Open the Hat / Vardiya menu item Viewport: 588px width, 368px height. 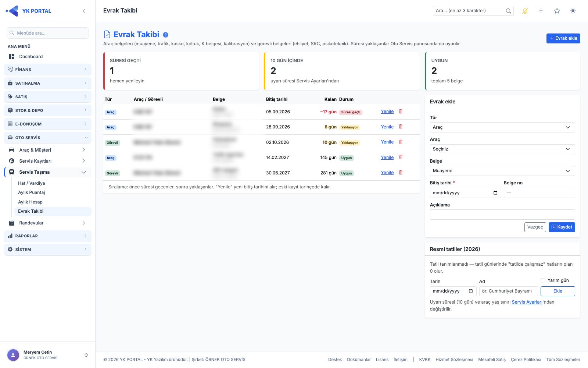click(x=32, y=183)
